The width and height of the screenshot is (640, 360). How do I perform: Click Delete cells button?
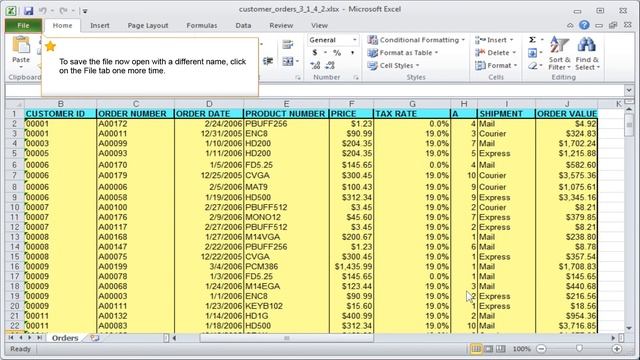tap(496, 53)
